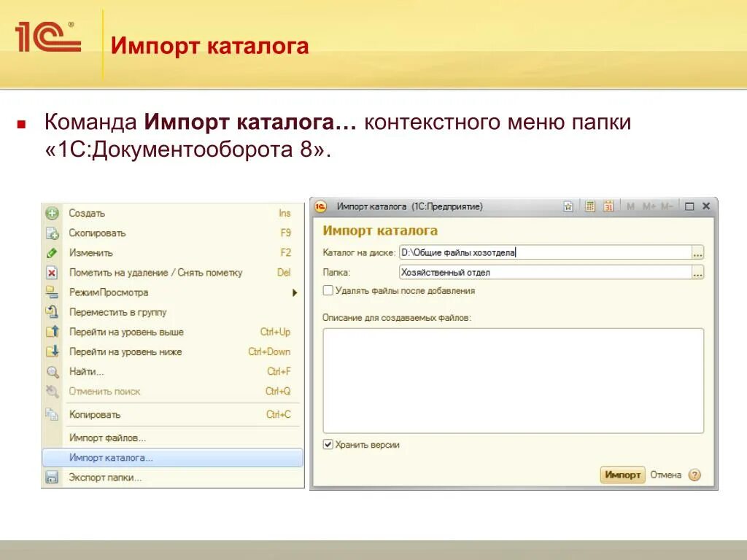This screenshot has height=560, width=747.
Task: Click the magnifier Найти icon
Action: click(53, 371)
